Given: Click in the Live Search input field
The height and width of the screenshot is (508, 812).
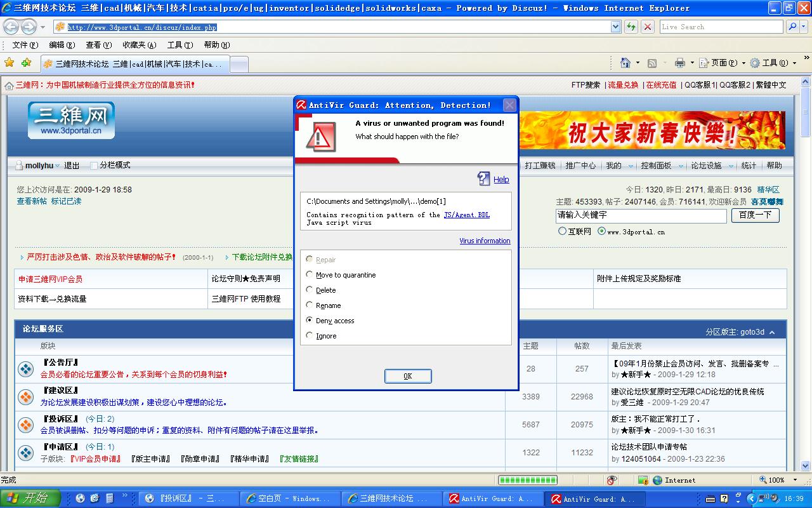Looking at the screenshot, I should [x=722, y=27].
